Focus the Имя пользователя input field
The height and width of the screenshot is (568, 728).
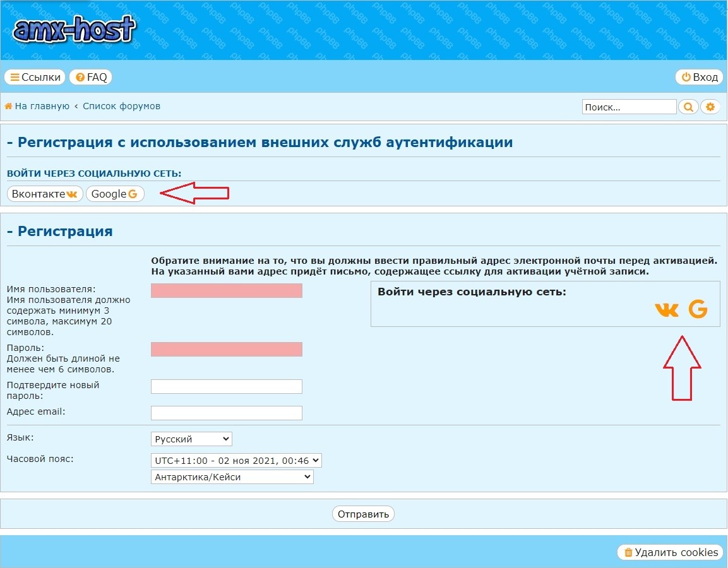pos(226,290)
